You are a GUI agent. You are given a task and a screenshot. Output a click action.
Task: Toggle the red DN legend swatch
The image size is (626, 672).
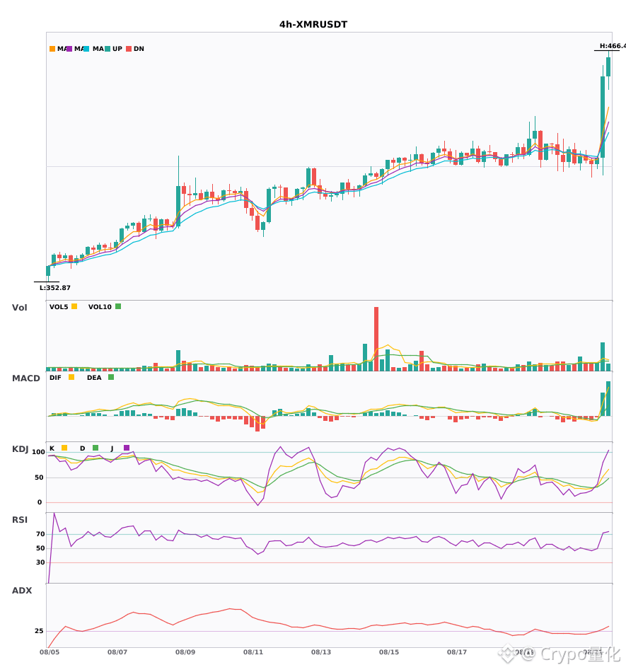[x=129, y=49]
